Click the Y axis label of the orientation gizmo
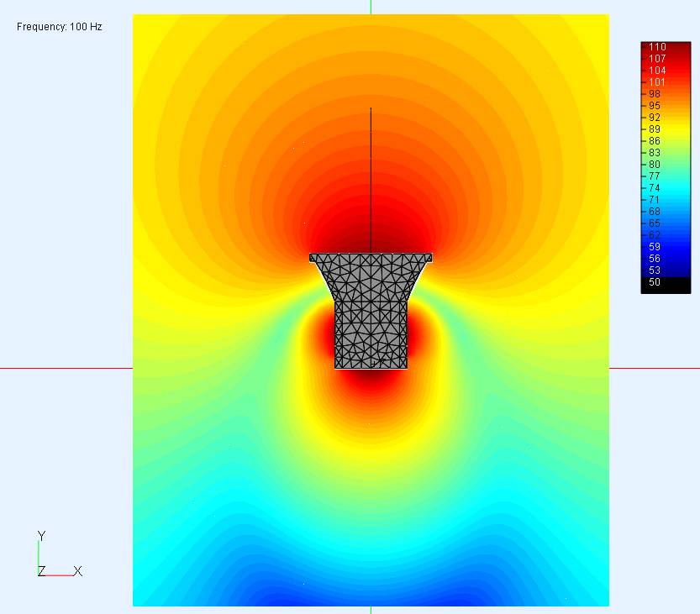The width and height of the screenshot is (700, 614). click(x=41, y=536)
